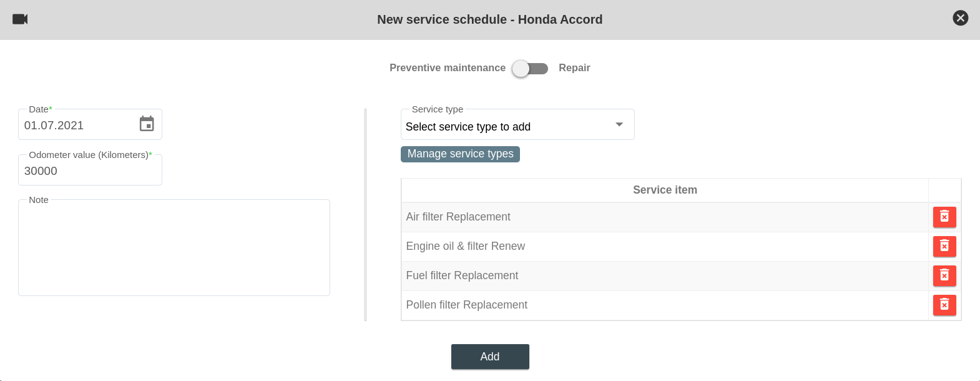Select the Pollen filter Replacement row text
Viewport: 980px width, 381px height.
[466, 305]
